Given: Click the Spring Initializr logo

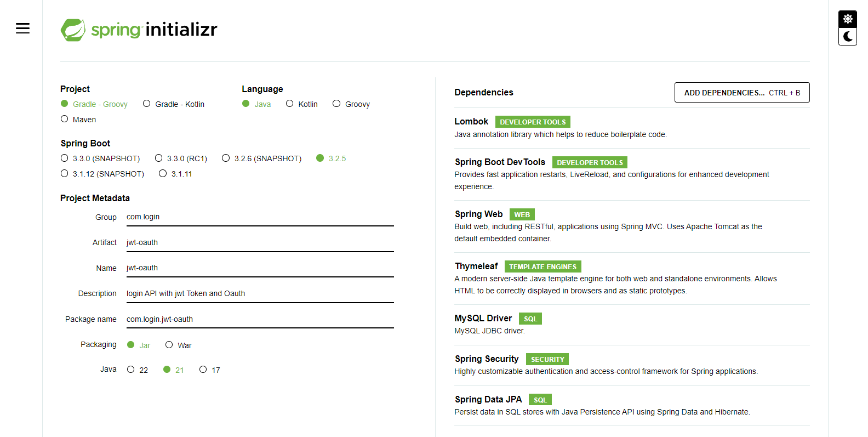Looking at the screenshot, I should pos(139,30).
